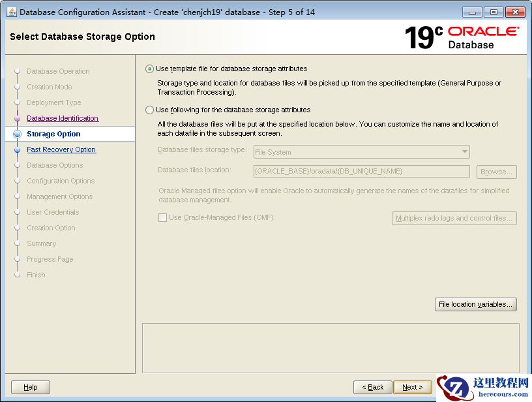Click the Java application icon in title bar
Screen dimensions: 532x402
click(x=12, y=12)
